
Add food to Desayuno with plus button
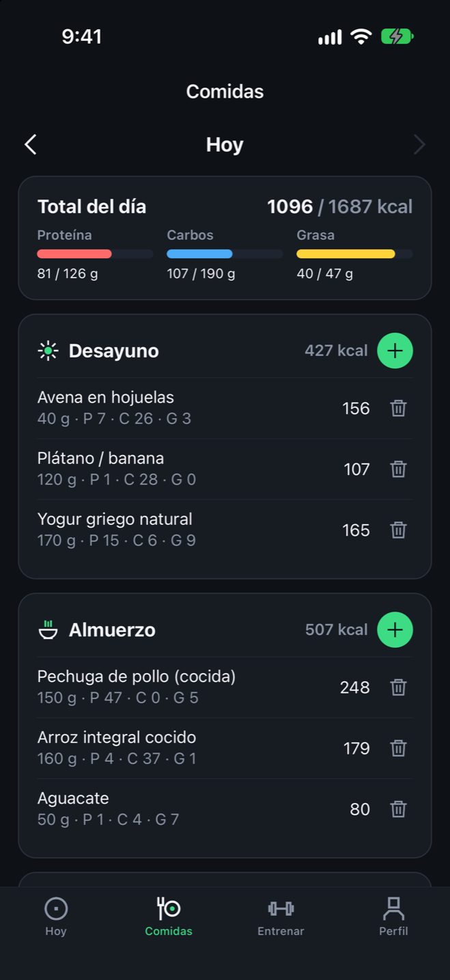coord(395,351)
